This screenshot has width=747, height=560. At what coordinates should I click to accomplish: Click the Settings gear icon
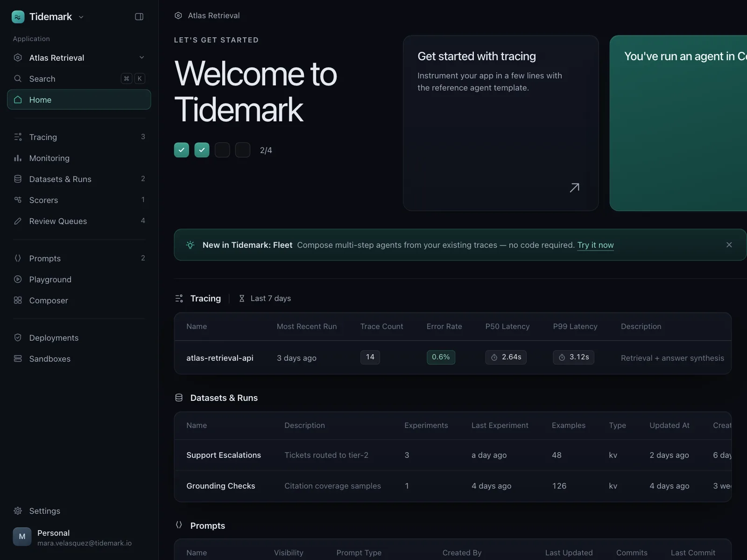click(x=18, y=511)
